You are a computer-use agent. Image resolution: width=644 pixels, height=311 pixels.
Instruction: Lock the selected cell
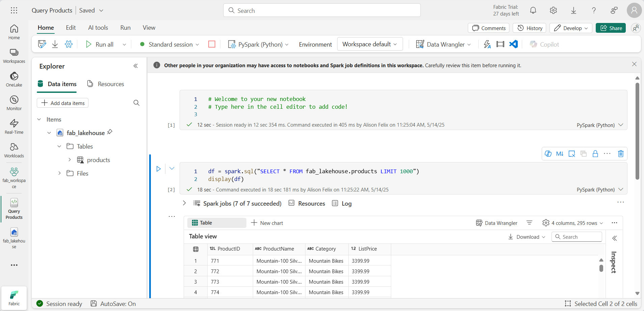click(595, 154)
